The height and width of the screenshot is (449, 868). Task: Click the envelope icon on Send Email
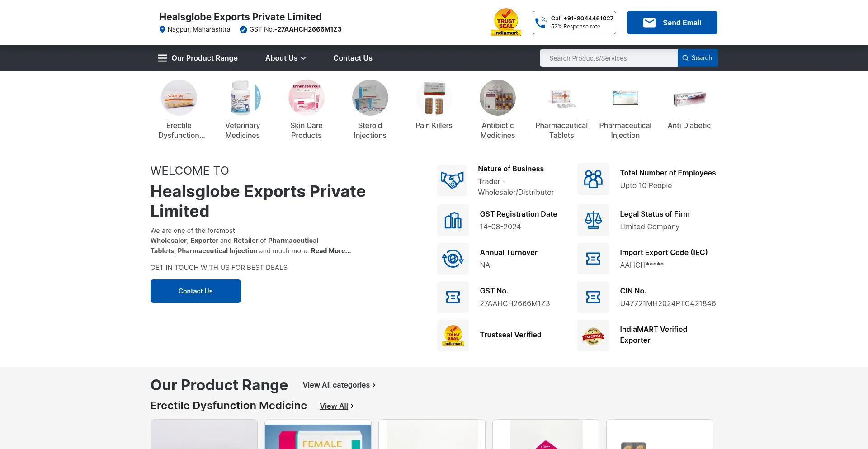pyautogui.click(x=649, y=23)
